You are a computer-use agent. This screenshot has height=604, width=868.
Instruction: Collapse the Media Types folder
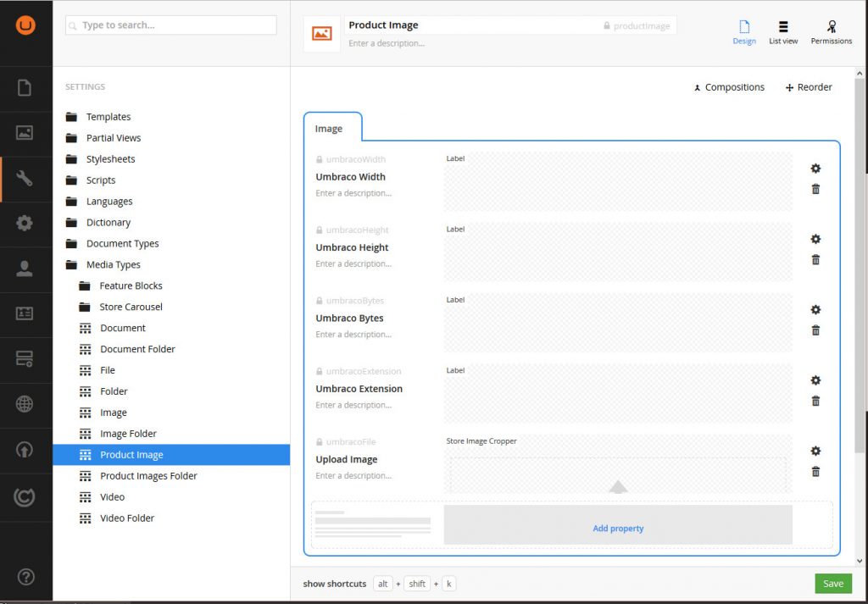[x=113, y=265]
